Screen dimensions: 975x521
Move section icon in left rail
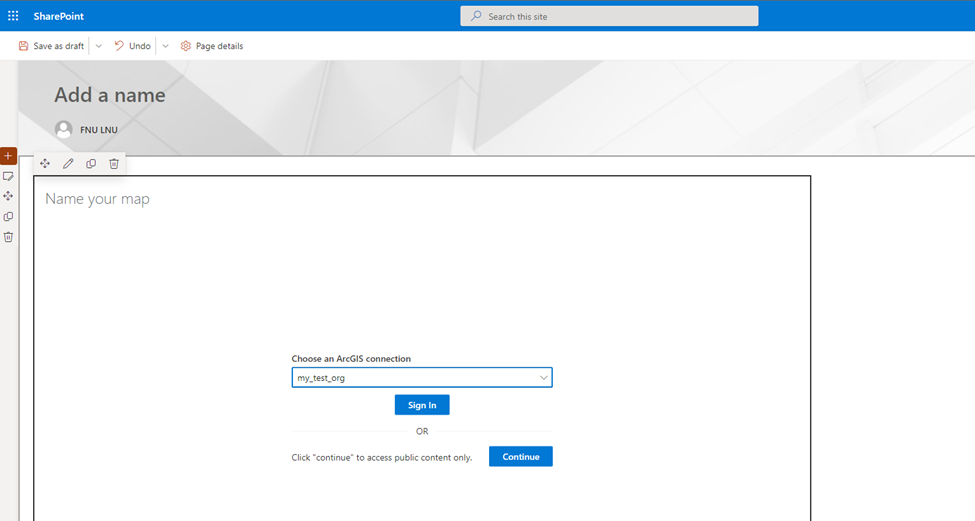click(x=8, y=196)
